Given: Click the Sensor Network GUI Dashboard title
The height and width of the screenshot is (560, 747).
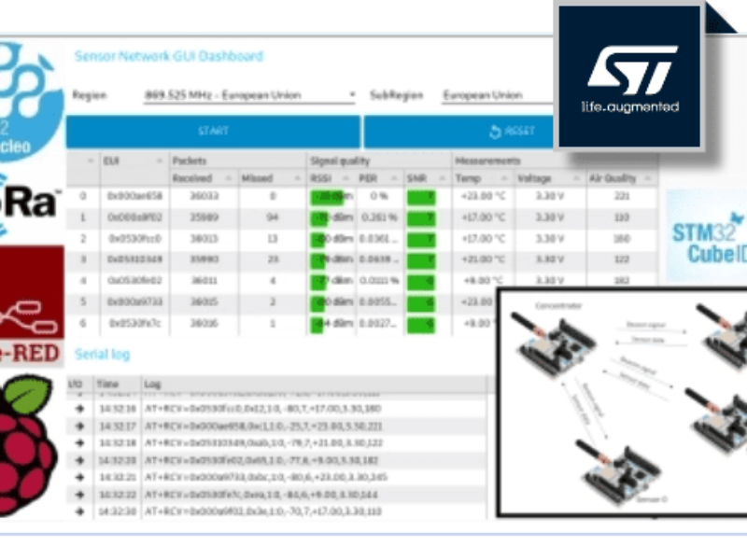Looking at the screenshot, I should coord(170,57).
